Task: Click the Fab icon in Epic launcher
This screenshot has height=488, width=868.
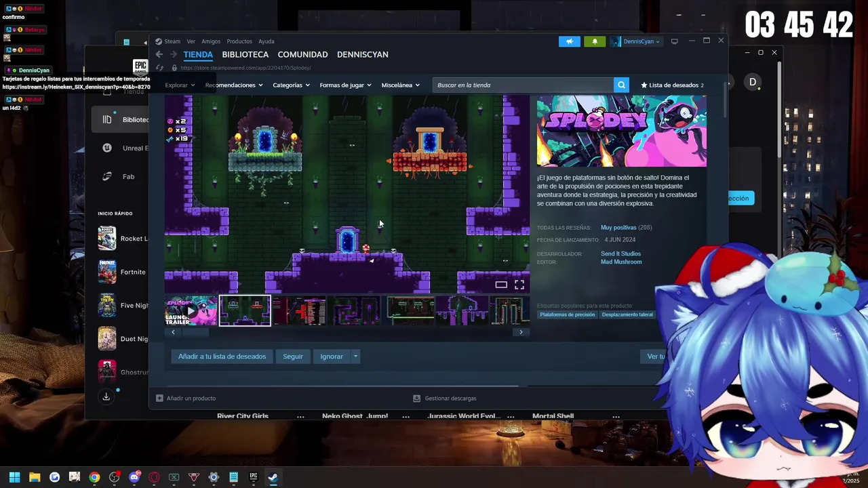Action: pyautogui.click(x=107, y=176)
